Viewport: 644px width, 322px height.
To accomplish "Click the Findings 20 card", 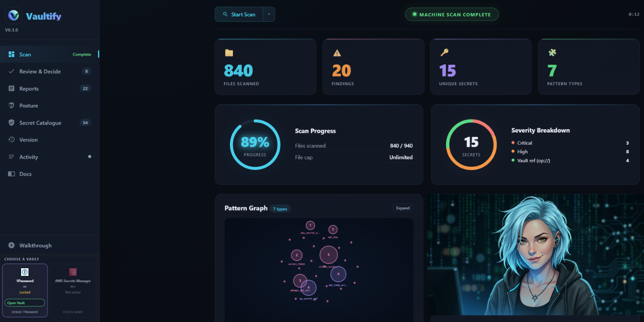I will click(x=373, y=67).
